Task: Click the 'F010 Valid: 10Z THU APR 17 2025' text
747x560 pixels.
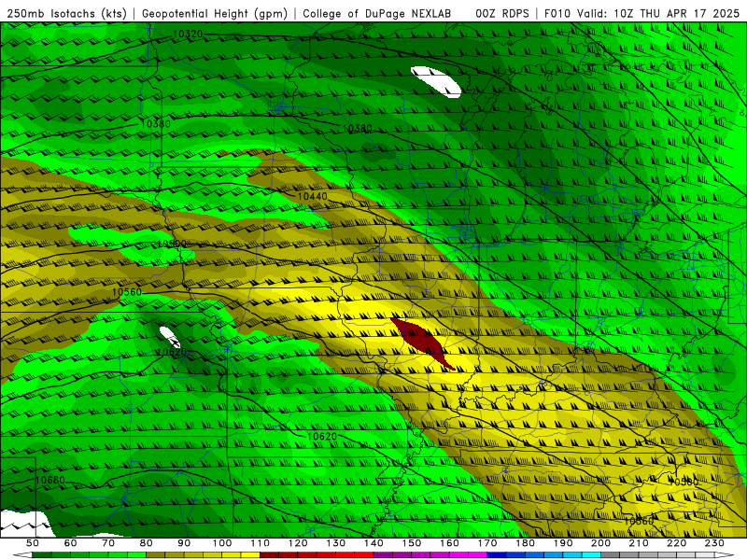Action: click(x=641, y=14)
